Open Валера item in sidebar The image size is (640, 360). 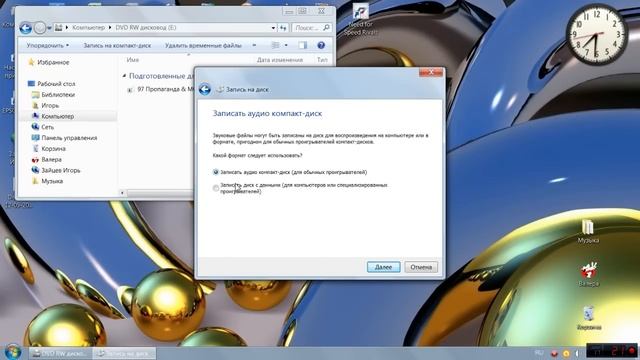click(x=51, y=160)
